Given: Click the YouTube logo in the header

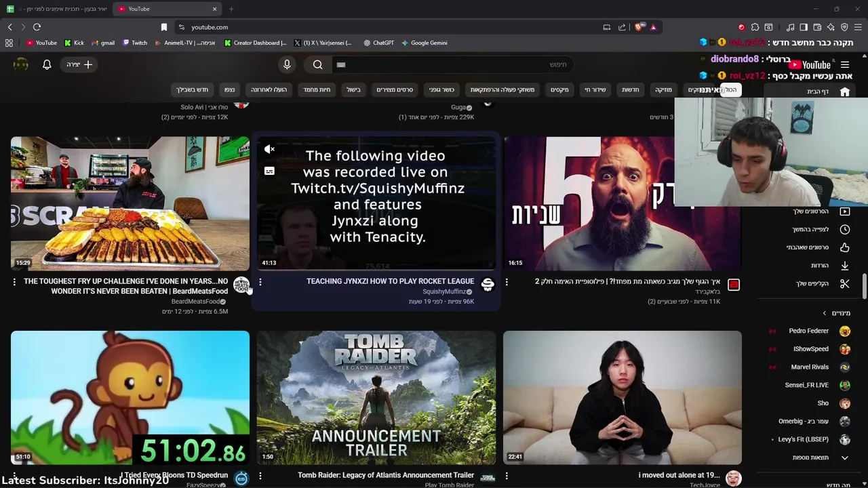Looking at the screenshot, I should [x=809, y=65].
